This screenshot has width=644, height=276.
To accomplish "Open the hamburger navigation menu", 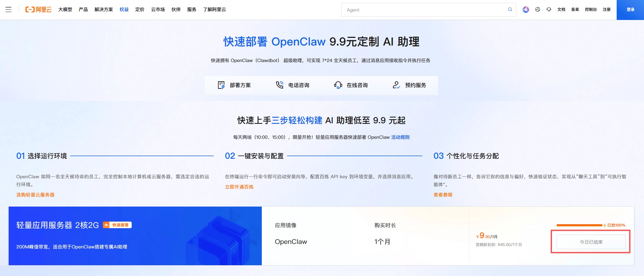I will [8, 9].
